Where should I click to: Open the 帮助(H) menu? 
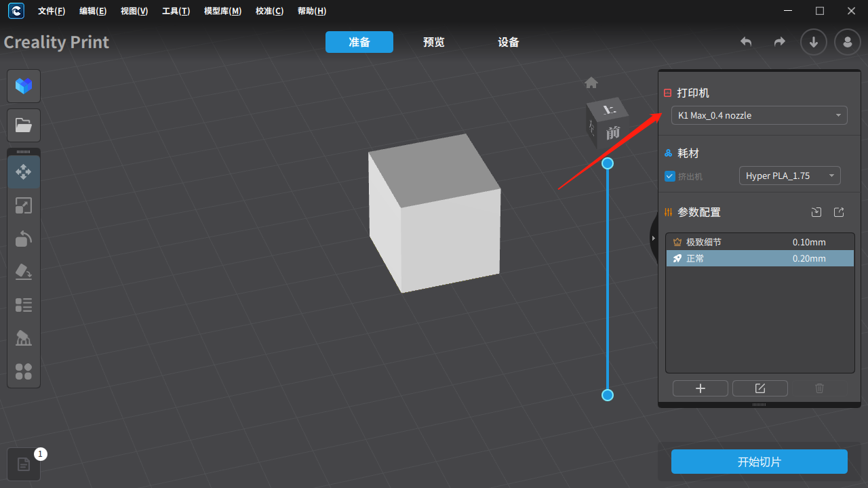click(311, 12)
